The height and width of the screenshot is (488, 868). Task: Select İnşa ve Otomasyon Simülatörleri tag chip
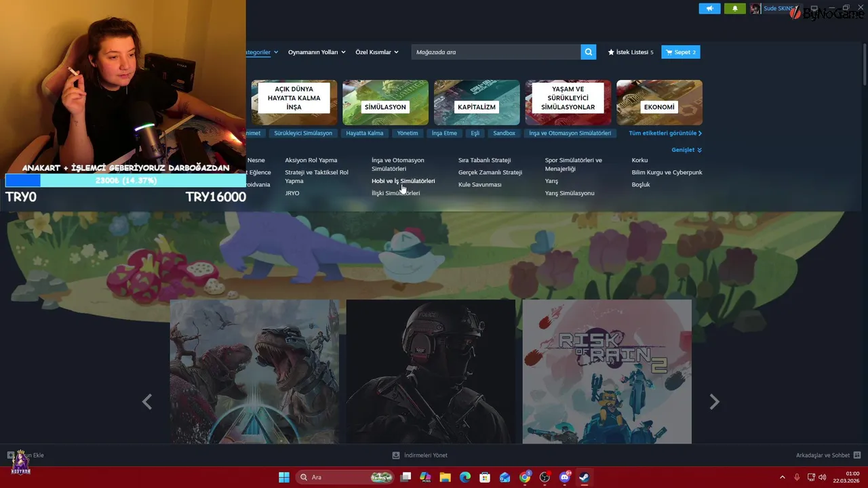[570, 133]
